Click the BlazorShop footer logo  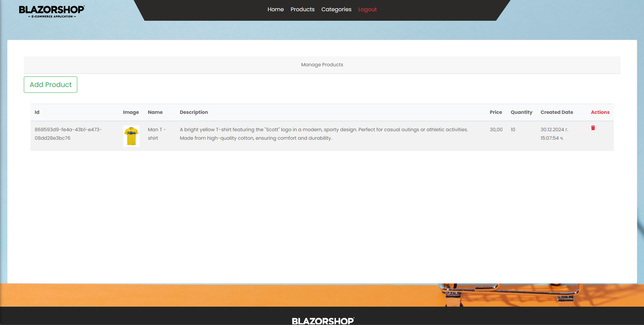click(323, 321)
